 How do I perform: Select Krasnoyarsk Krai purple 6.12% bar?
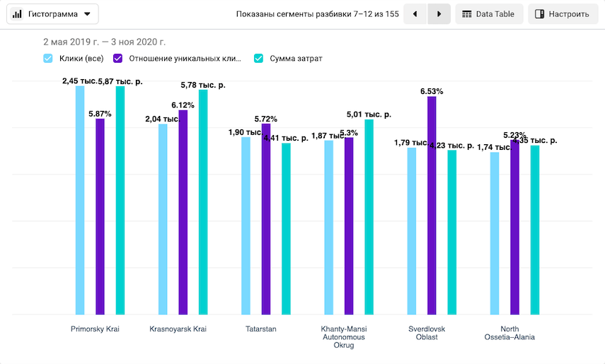(183, 213)
